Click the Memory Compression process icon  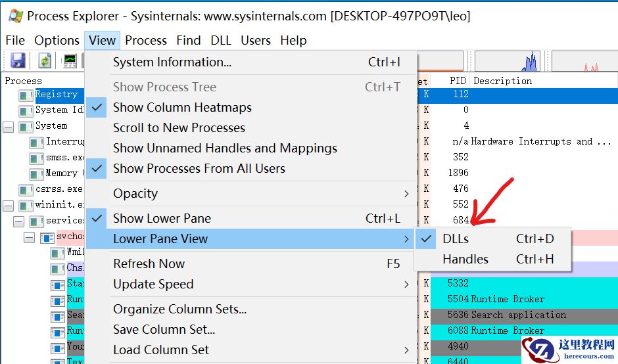click(37, 173)
